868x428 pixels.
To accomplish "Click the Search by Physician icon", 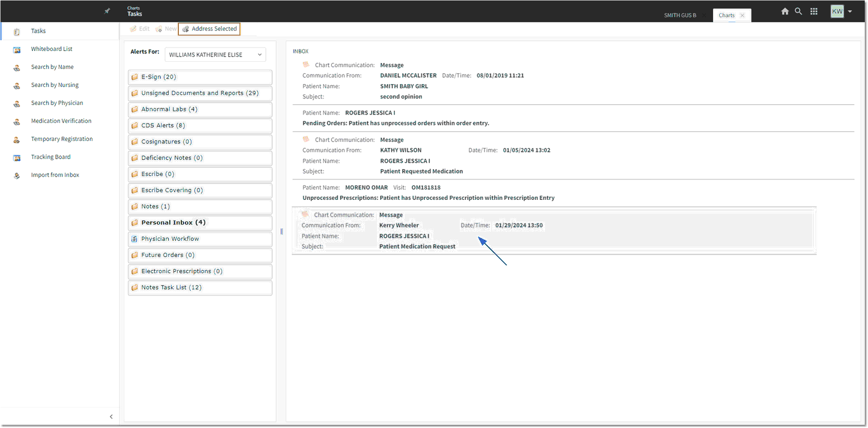I will tap(17, 103).
